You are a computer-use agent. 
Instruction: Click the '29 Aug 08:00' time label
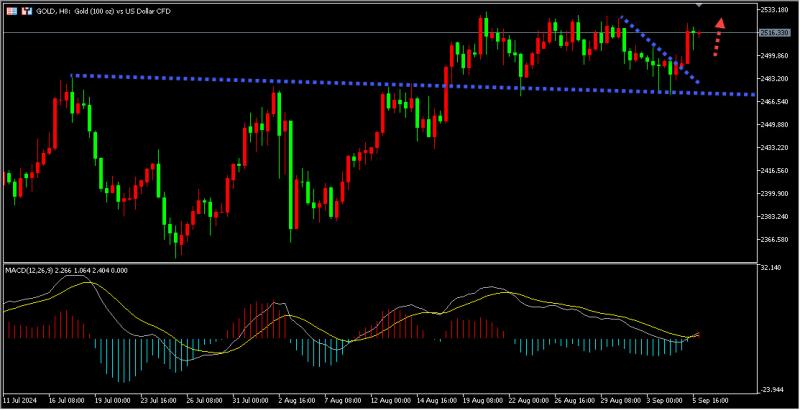[622, 400]
